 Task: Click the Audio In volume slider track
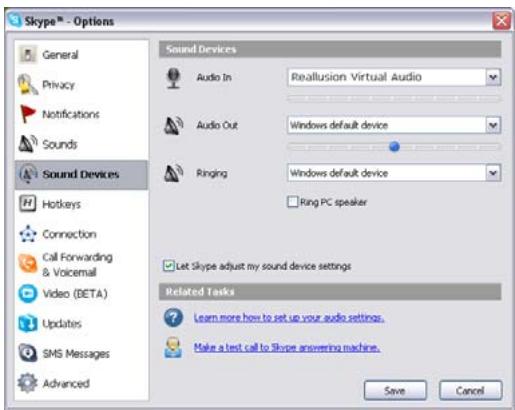[394, 98]
